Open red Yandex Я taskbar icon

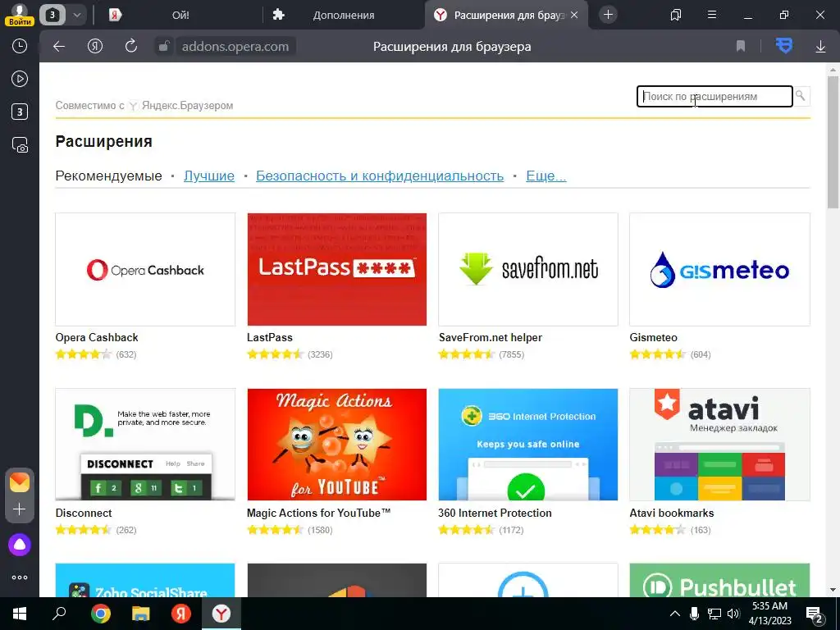(x=181, y=614)
